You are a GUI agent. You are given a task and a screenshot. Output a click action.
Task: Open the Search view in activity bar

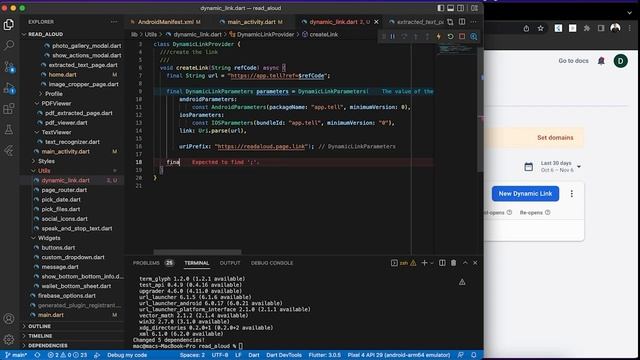click(x=9, y=45)
